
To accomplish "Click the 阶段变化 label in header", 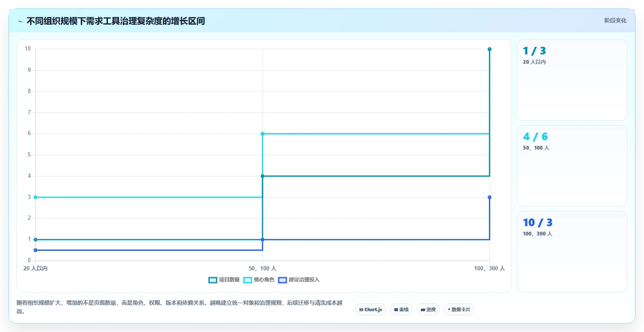I will pos(616,20).
